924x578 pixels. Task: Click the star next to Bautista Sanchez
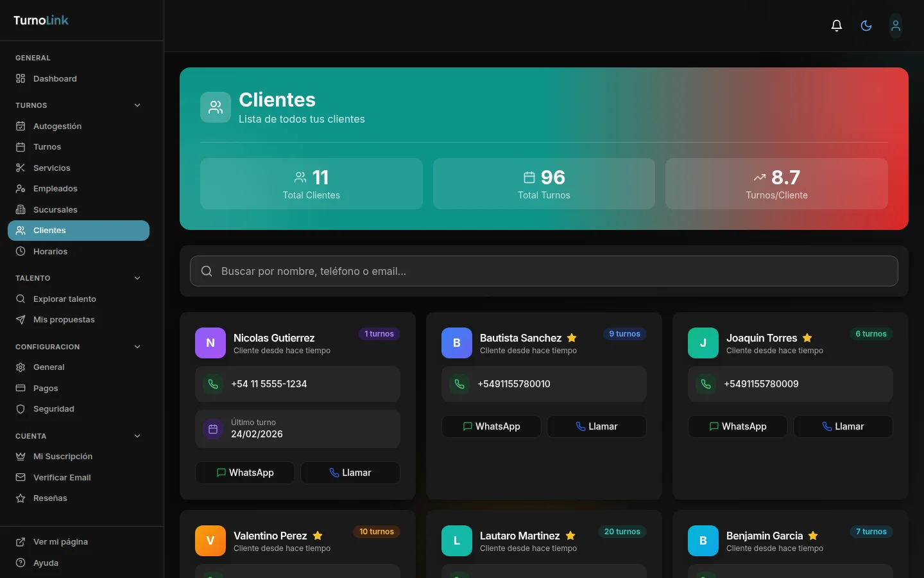coord(572,338)
